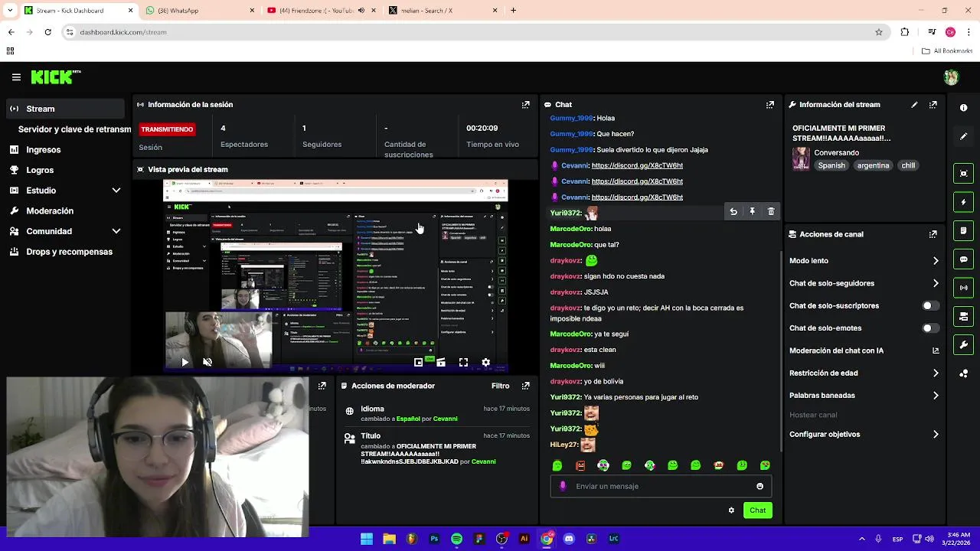Open Spotify from the taskbar
This screenshot has height=551, width=980.
[456, 539]
